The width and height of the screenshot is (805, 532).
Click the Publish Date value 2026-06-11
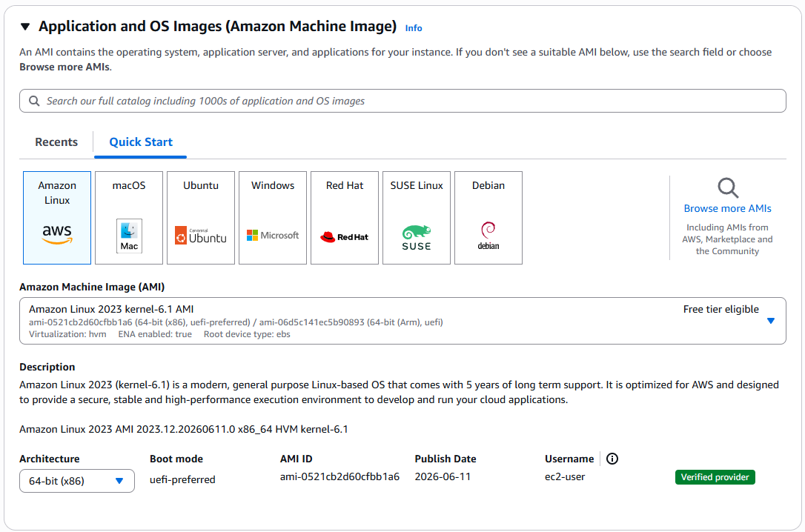(x=443, y=476)
